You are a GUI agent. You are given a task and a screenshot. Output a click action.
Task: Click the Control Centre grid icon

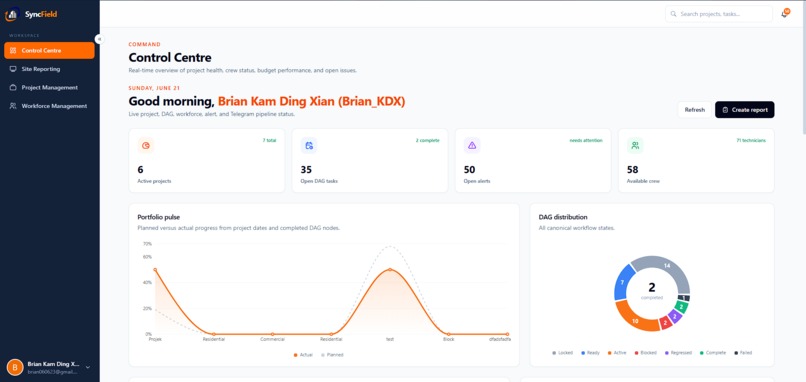pos(13,50)
